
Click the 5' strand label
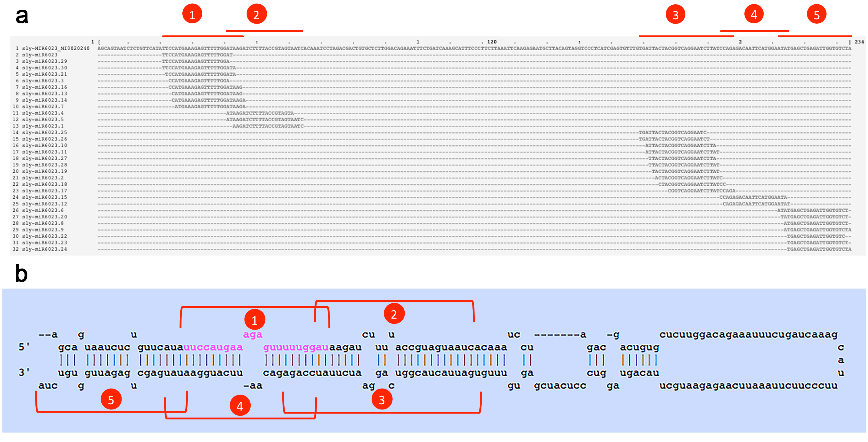pos(24,347)
